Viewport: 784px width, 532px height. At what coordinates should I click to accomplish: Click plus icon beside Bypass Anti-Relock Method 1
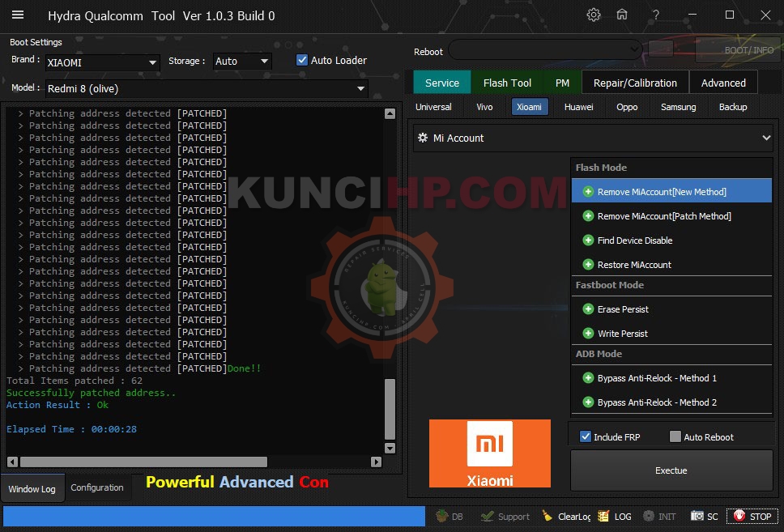coord(589,378)
